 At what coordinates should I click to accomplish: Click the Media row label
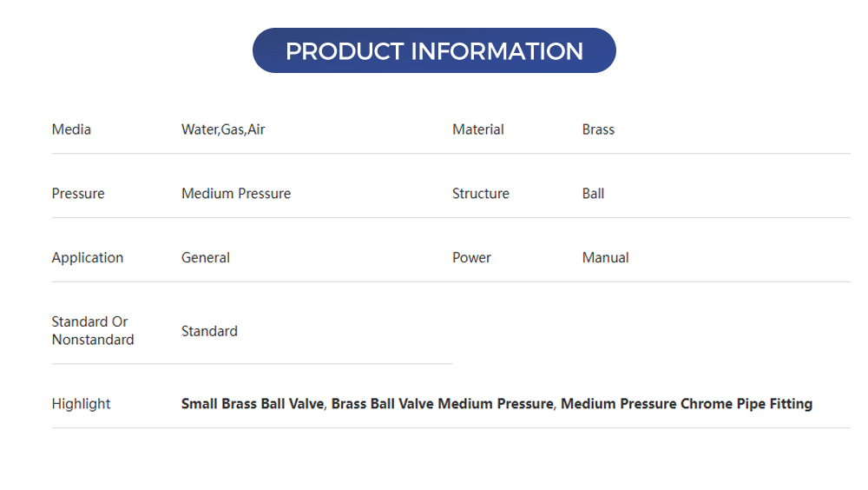[71, 129]
